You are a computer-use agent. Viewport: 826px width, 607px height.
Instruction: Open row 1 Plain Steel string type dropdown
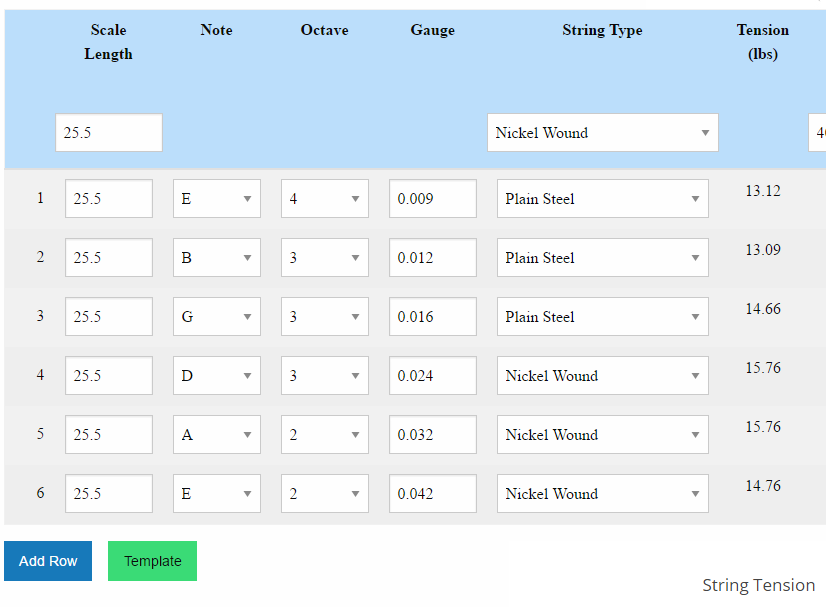tap(602, 199)
